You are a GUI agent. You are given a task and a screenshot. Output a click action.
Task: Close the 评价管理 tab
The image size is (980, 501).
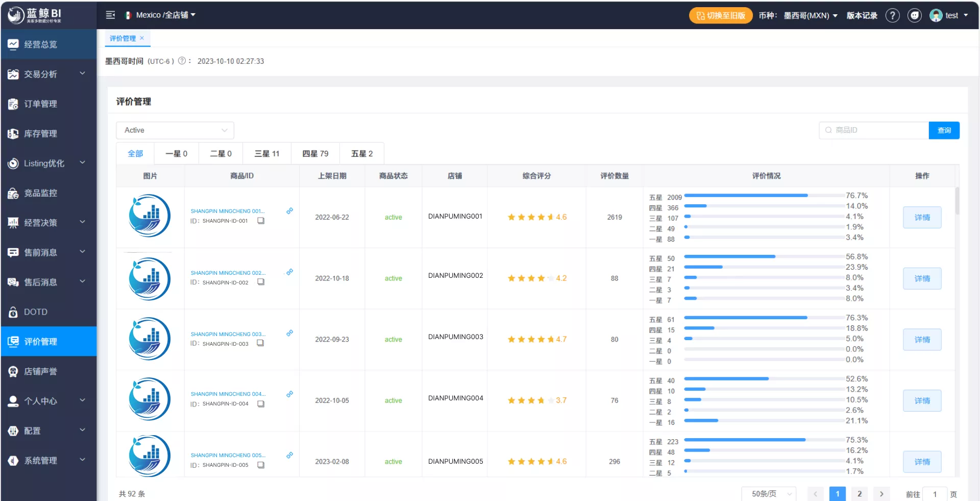click(142, 38)
